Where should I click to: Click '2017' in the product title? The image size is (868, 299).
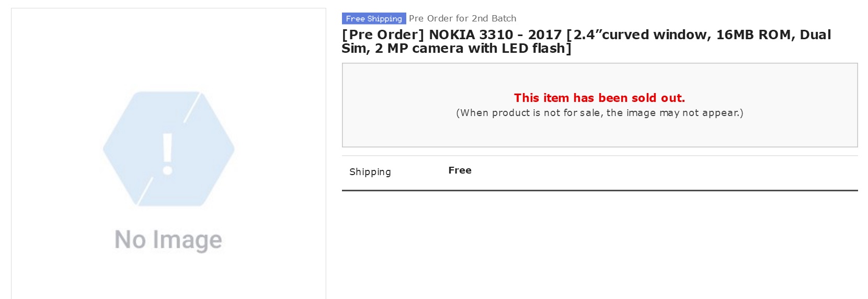[x=545, y=34]
